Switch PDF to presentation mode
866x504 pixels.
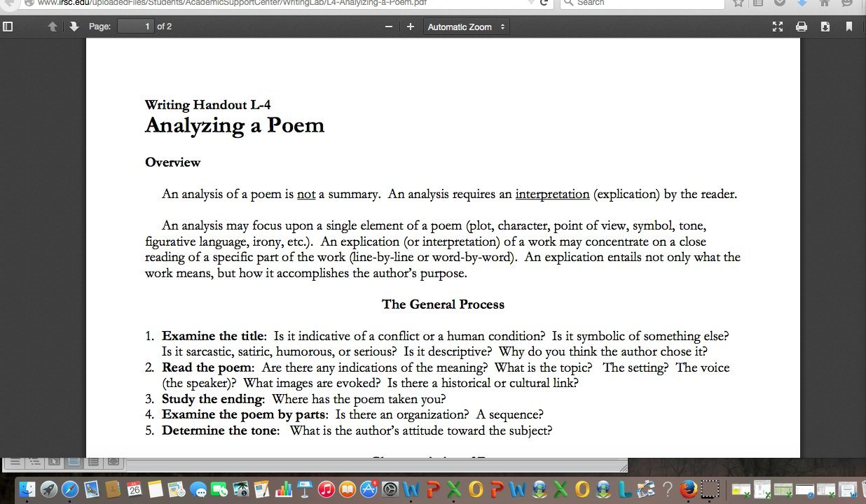point(778,27)
